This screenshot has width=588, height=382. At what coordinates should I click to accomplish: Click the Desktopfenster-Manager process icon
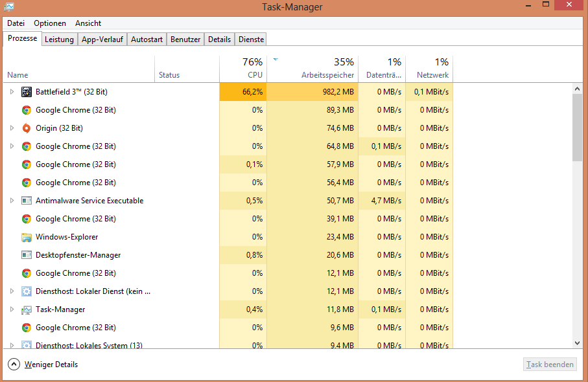pyautogui.click(x=26, y=255)
